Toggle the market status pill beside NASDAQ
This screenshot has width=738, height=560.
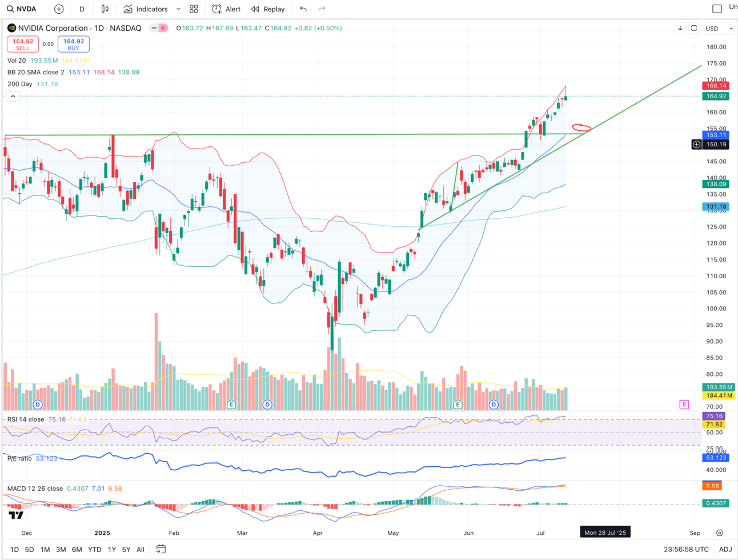point(158,28)
